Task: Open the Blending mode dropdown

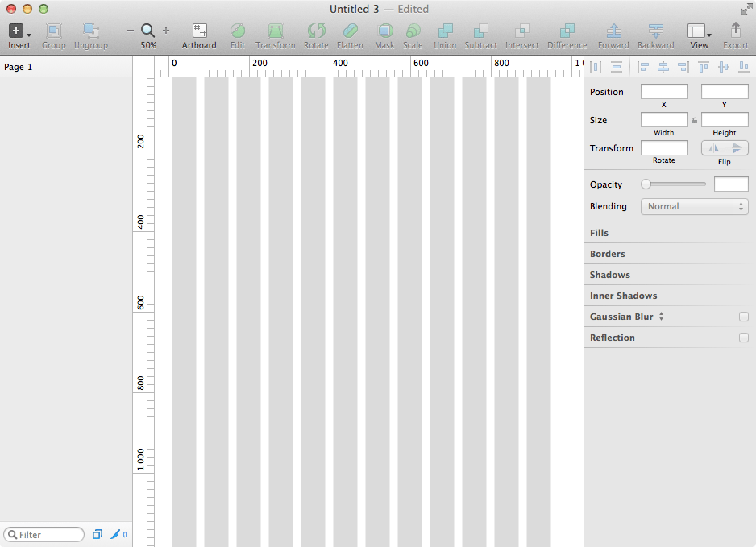Action: 695,207
